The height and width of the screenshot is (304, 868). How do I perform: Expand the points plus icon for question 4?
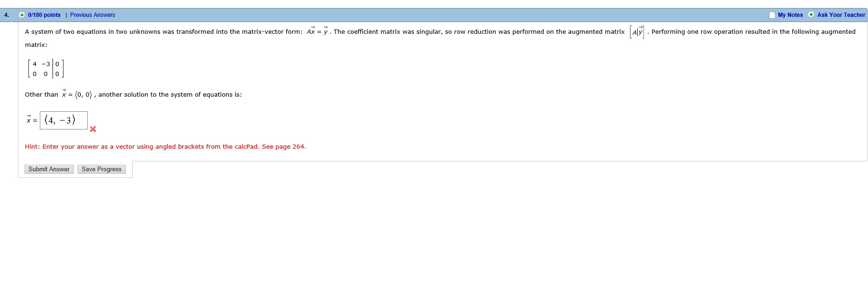(x=22, y=15)
